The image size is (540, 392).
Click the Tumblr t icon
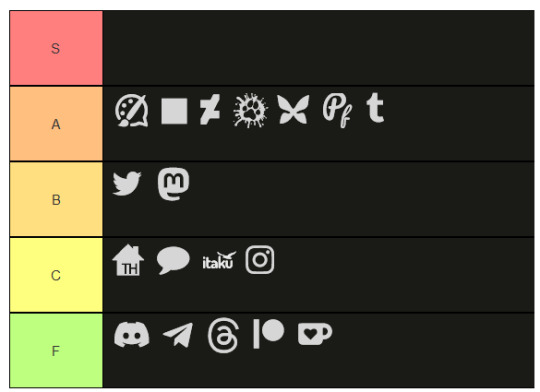point(375,108)
